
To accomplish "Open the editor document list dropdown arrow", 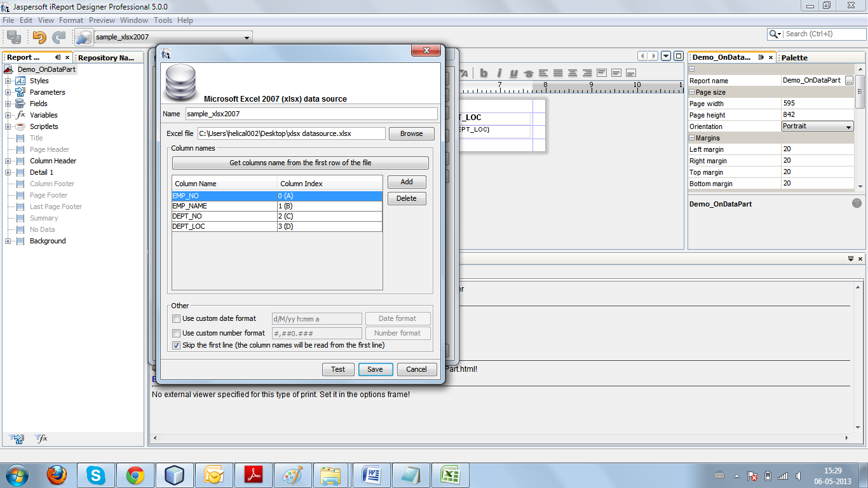I will click(665, 56).
